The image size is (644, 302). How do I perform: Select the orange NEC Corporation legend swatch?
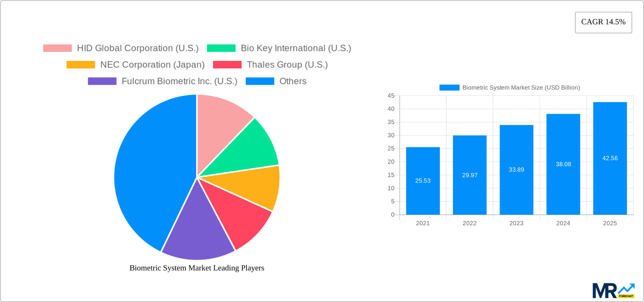point(80,64)
